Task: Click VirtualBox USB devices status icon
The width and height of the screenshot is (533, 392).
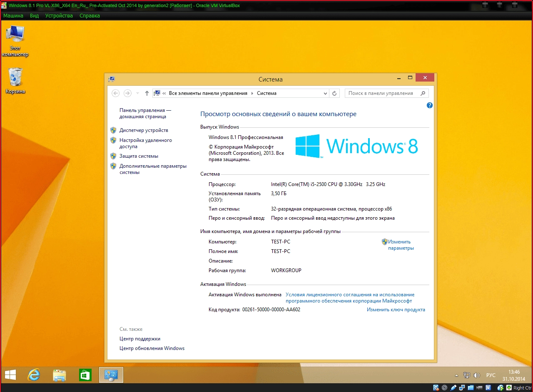Action: (x=453, y=388)
